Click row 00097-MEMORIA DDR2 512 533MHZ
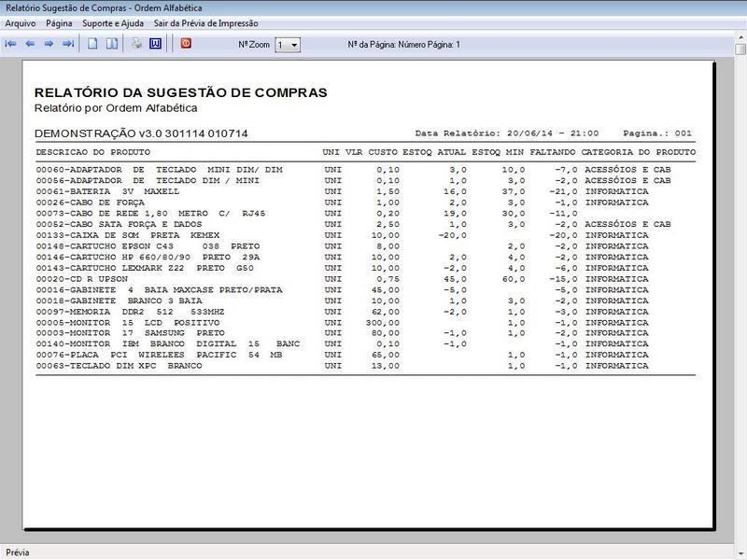Screen dimensions: 747x560 (343, 312)
